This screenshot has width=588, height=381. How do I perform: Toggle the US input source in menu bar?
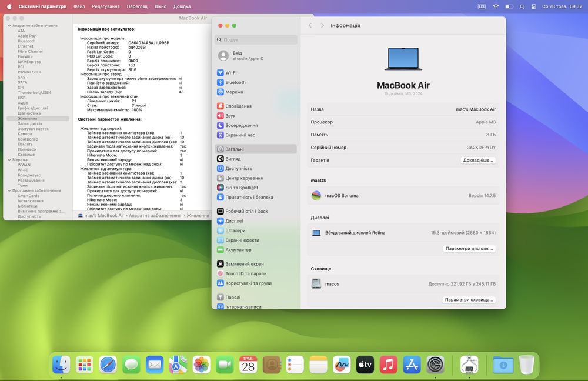click(482, 6)
